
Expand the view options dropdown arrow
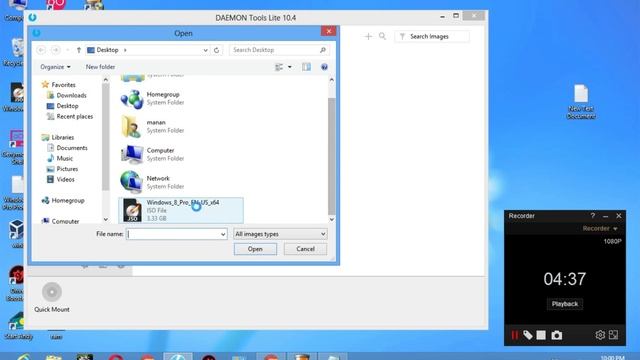click(290, 67)
